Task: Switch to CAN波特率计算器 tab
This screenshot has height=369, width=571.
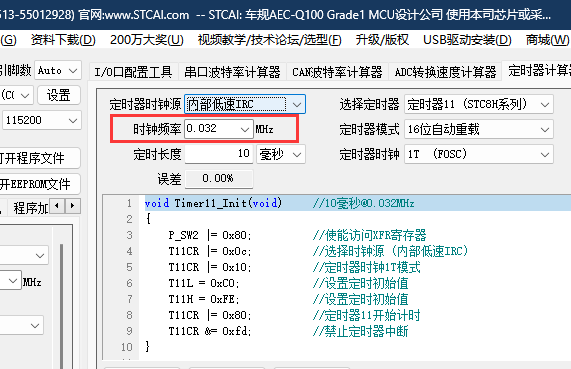Action: pos(337,72)
